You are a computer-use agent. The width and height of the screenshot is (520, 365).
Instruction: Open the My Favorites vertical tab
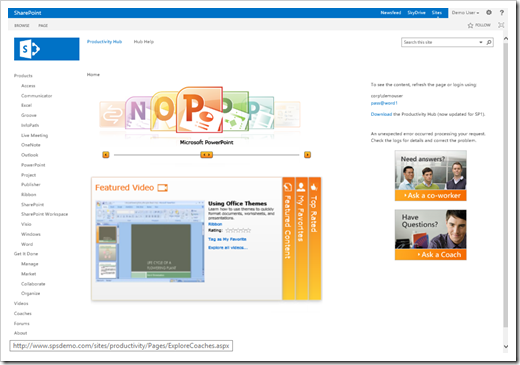pos(301,239)
